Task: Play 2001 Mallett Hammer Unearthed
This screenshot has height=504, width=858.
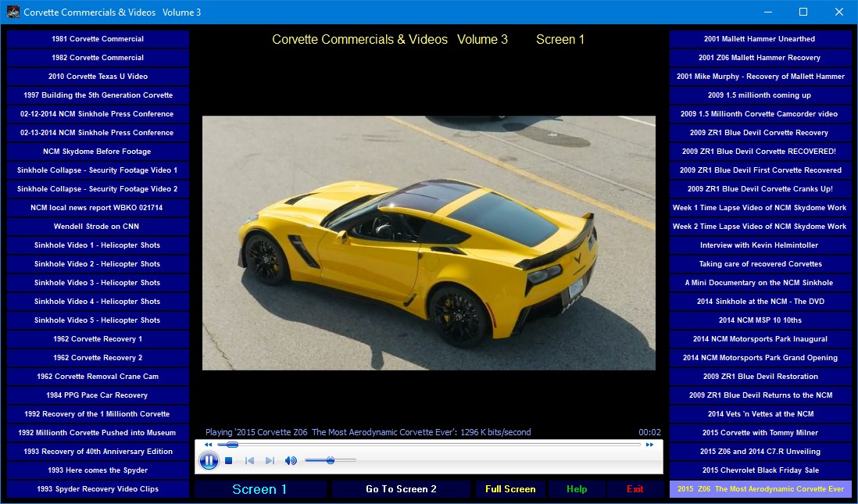Action: coord(760,39)
